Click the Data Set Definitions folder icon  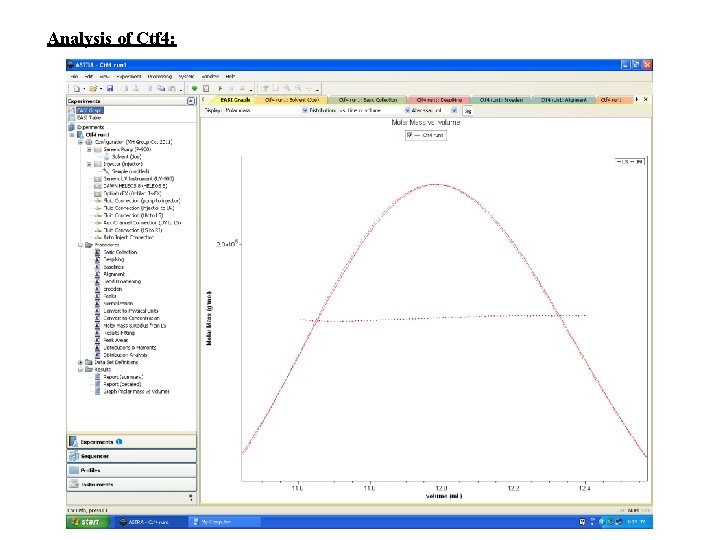click(x=89, y=362)
